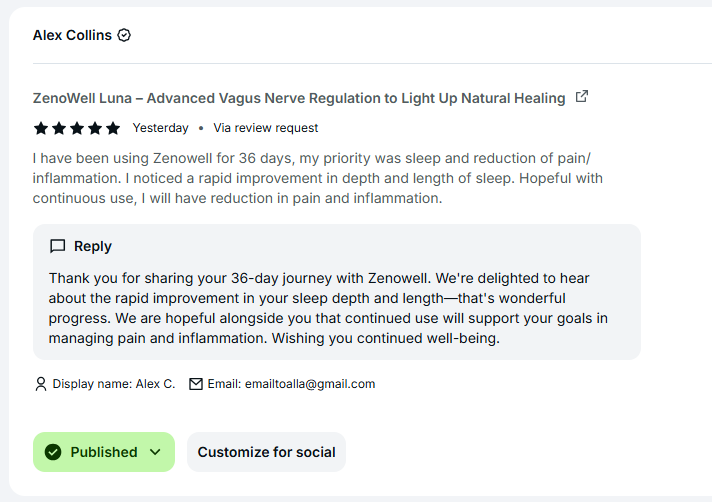Click the Customize for social button
This screenshot has width=712, height=502.
pos(266,452)
